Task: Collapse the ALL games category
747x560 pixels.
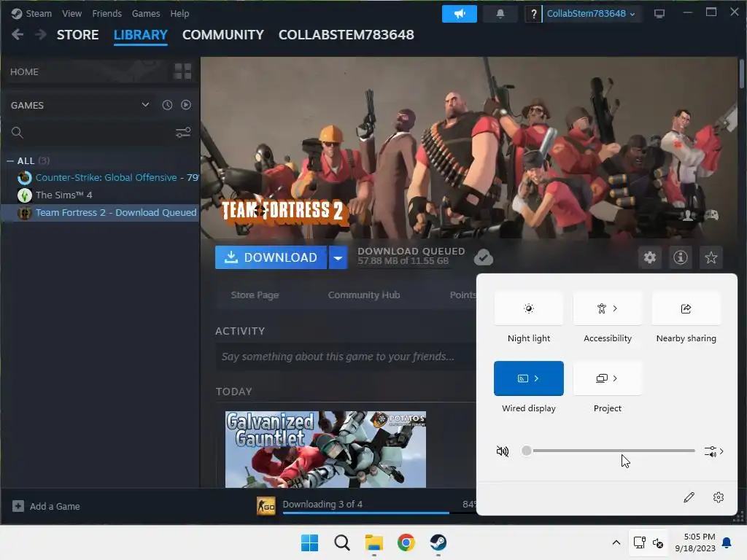Action: [10, 161]
